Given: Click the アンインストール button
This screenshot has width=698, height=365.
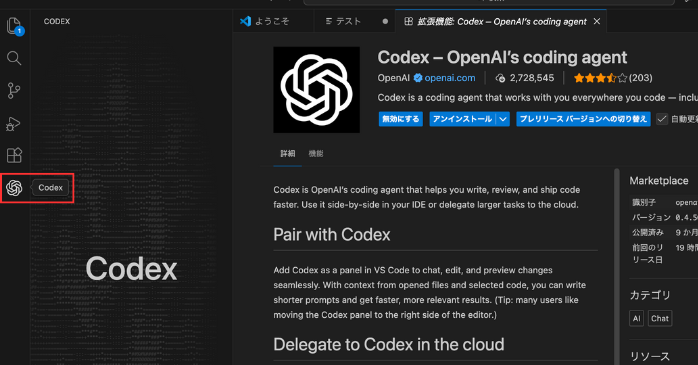Looking at the screenshot, I should coord(463,119).
